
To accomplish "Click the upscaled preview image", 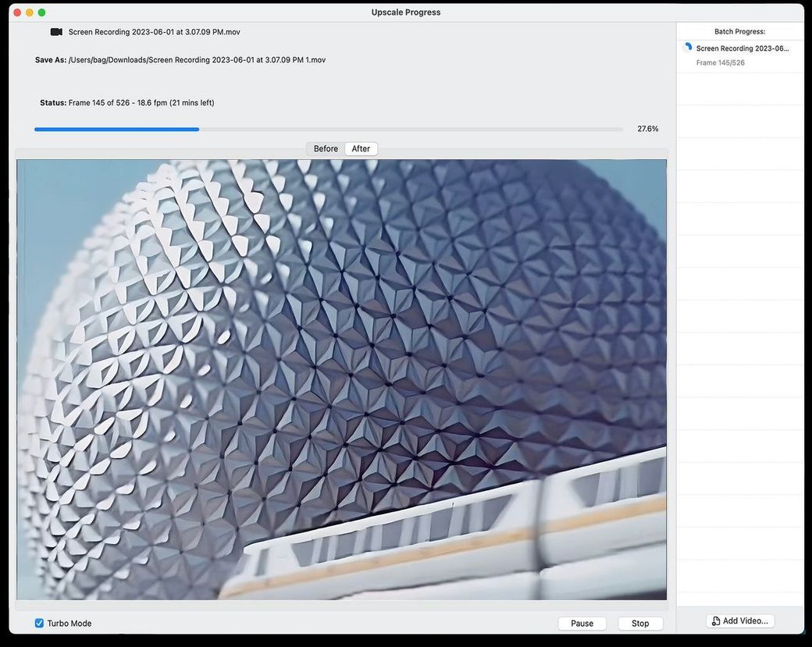I will pos(341,379).
